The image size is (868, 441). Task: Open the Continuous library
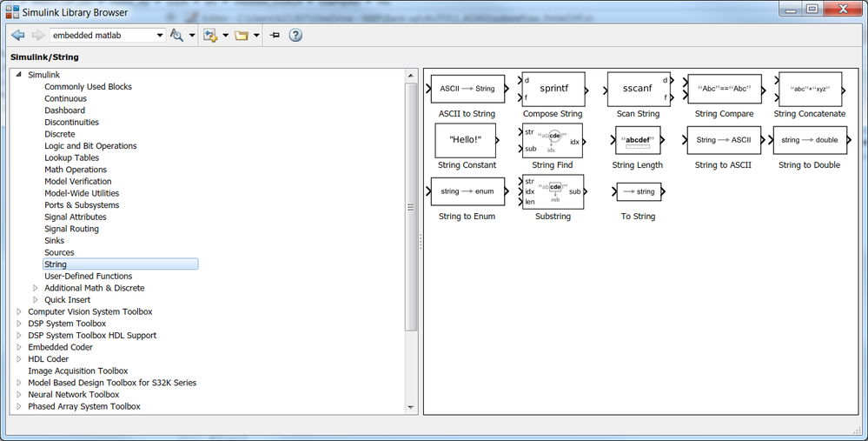(x=65, y=98)
